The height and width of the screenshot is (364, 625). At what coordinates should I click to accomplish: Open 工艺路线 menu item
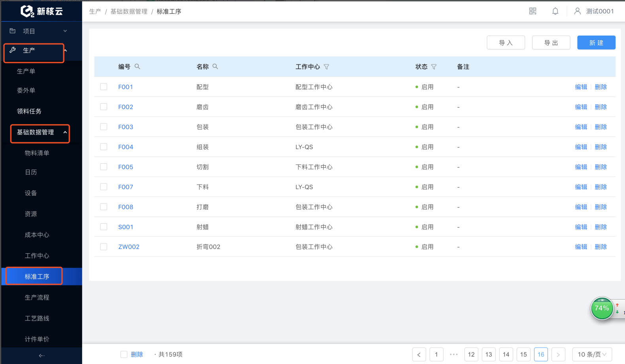[37, 318]
